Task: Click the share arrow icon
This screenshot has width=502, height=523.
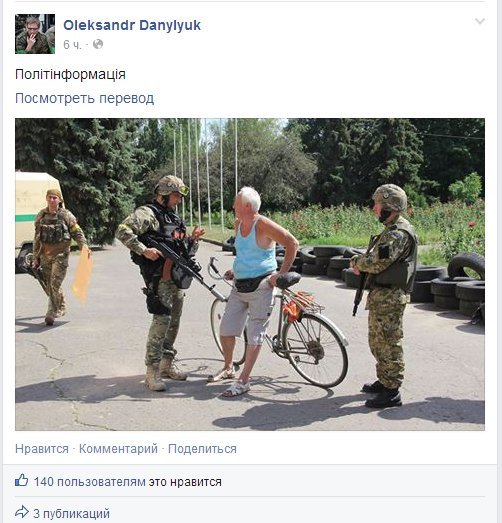Action: pos(22,512)
